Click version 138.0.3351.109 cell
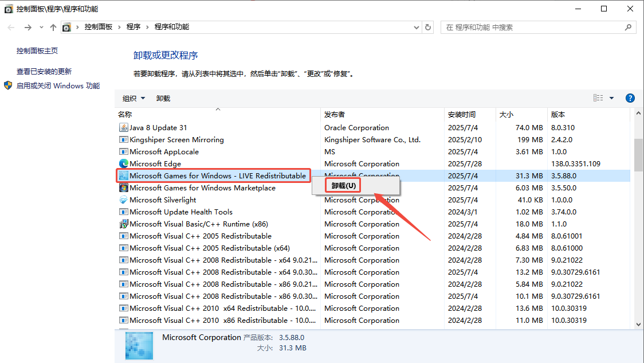The height and width of the screenshot is (363, 644). (x=576, y=163)
